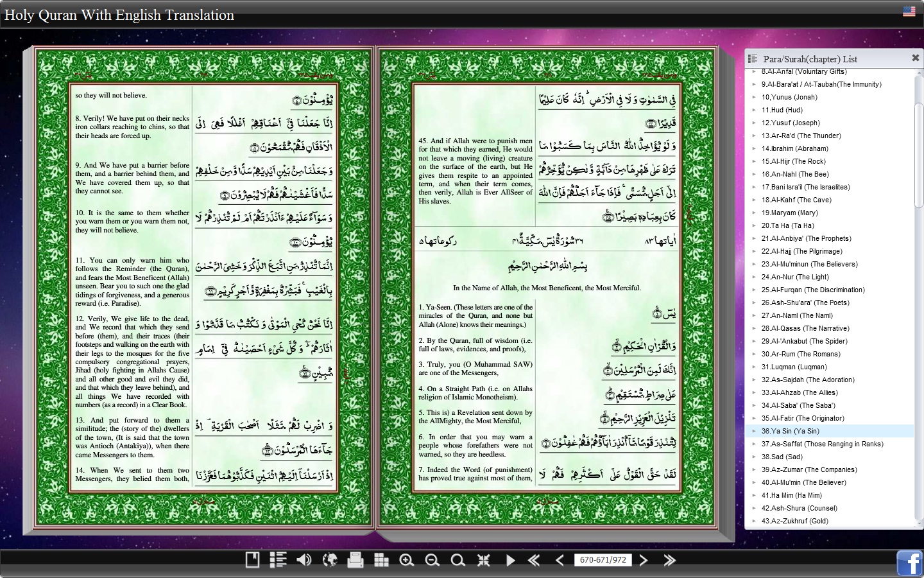Jump to last page with double right arrows
This screenshot has height=578, width=924.
[669, 560]
